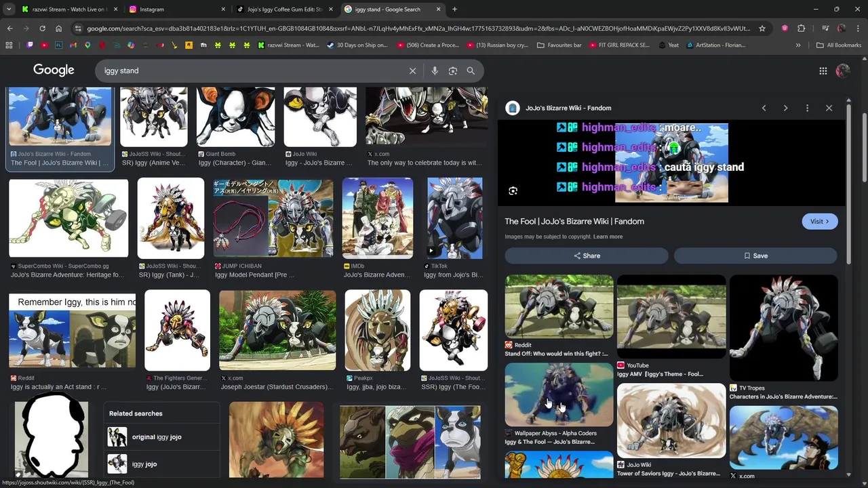The height and width of the screenshot is (488, 868).
Task: Open the preview panel three-dot menu
Action: point(807,108)
